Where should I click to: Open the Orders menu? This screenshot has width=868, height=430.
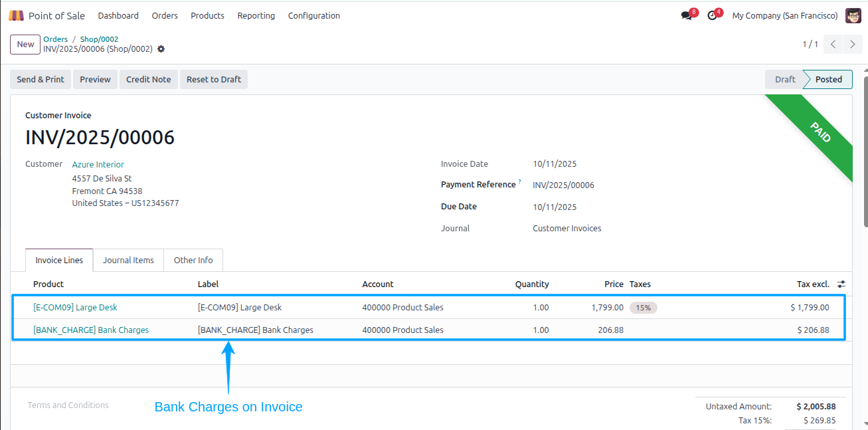pyautogui.click(x=165, y=15)
